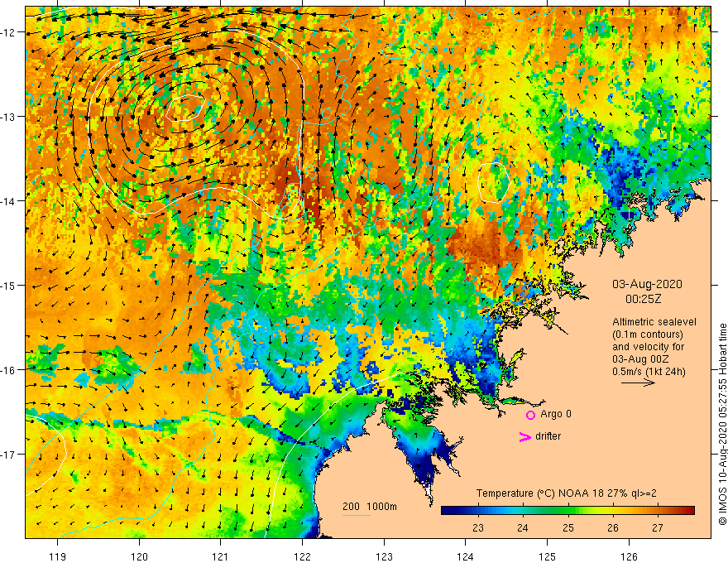Click the 0.5m/s velocity scale arrow
Viewport: 728px width, 563px height.
point(638,383)
